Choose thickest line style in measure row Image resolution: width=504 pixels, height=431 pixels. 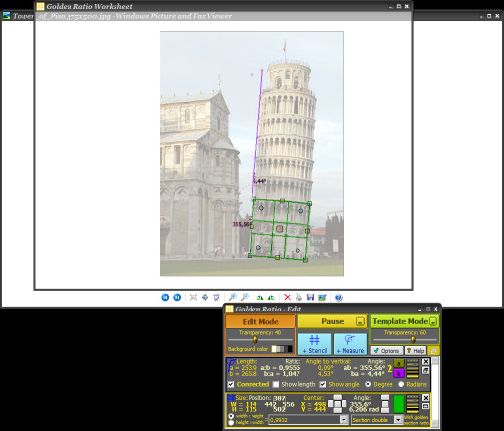[x=413, y=375]
